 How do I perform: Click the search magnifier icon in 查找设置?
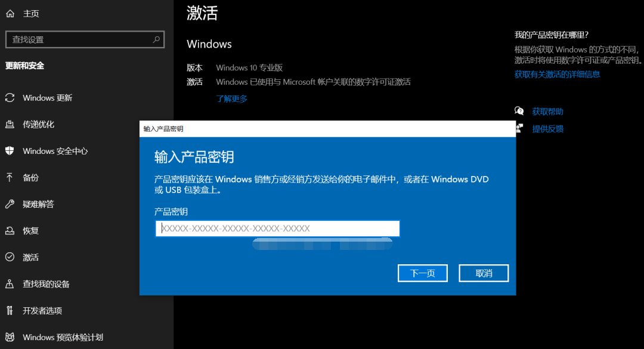click(156, 39)
